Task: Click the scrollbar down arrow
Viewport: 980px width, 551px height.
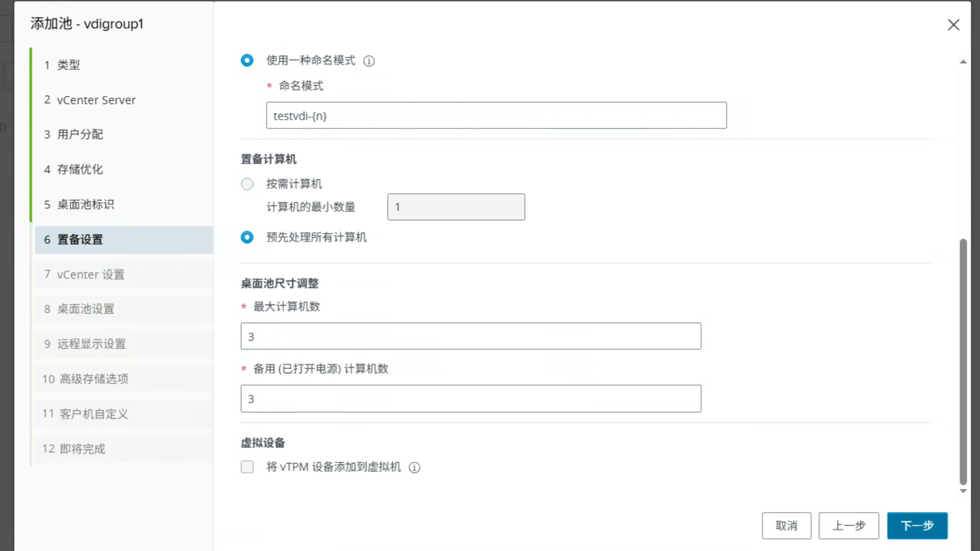Action: click(963, 491)
